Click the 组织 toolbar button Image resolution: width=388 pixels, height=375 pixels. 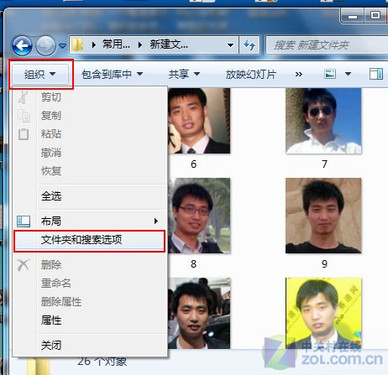(x=40, y=74)
